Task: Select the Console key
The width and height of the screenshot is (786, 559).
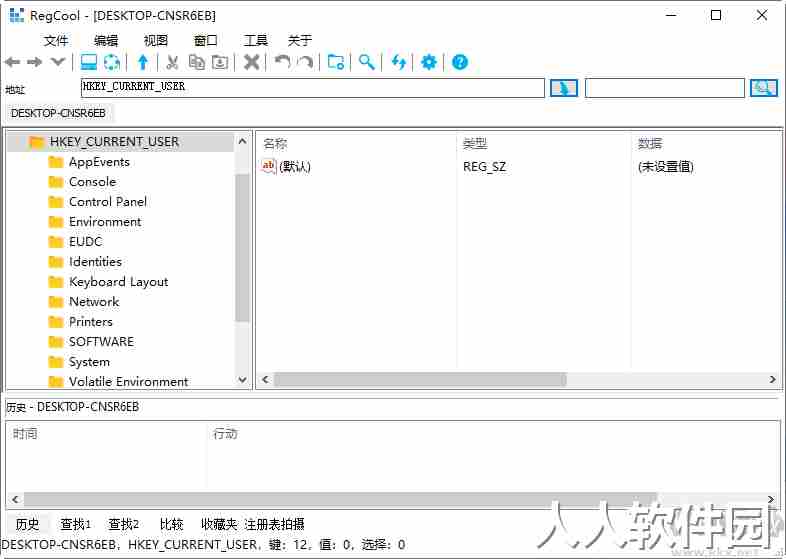Action: pyautogui.click(x=92, y=182)
